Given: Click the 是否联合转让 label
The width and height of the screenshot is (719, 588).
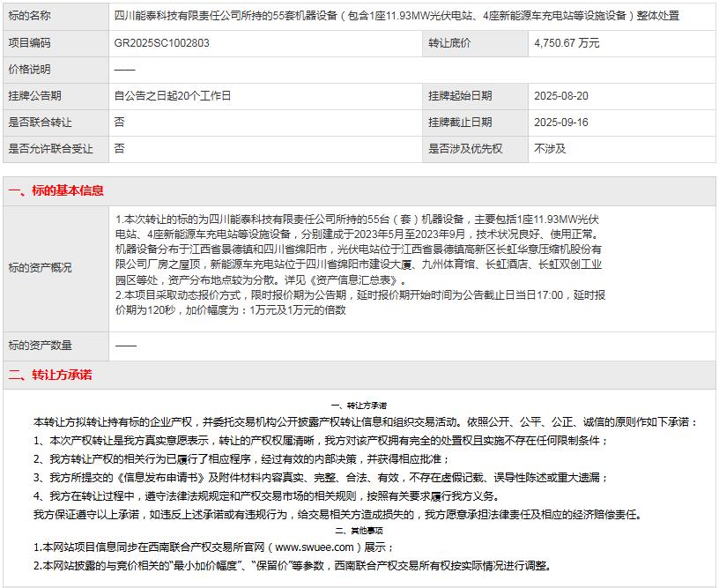Looking at the screenshot, I should (x=40, y=123).
